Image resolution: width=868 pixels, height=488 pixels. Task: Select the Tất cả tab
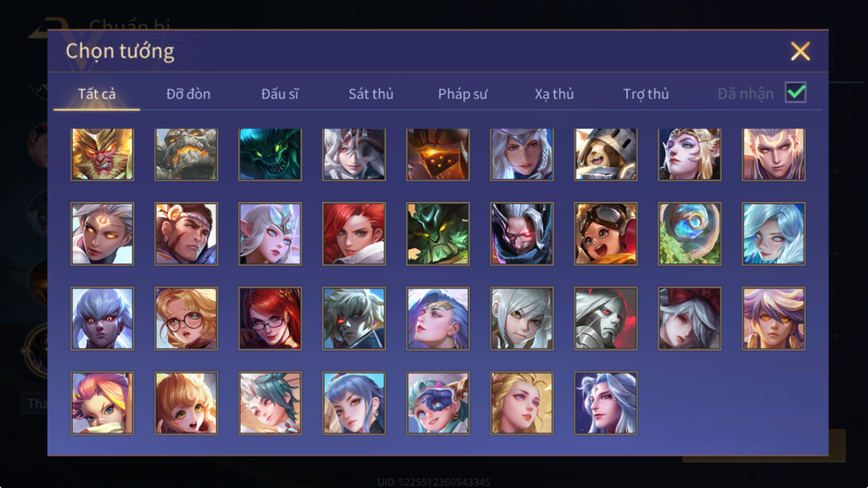coord(97,94)
